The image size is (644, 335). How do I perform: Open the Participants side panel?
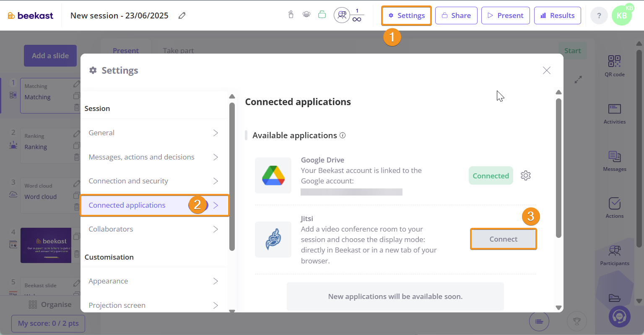(615, 255)
